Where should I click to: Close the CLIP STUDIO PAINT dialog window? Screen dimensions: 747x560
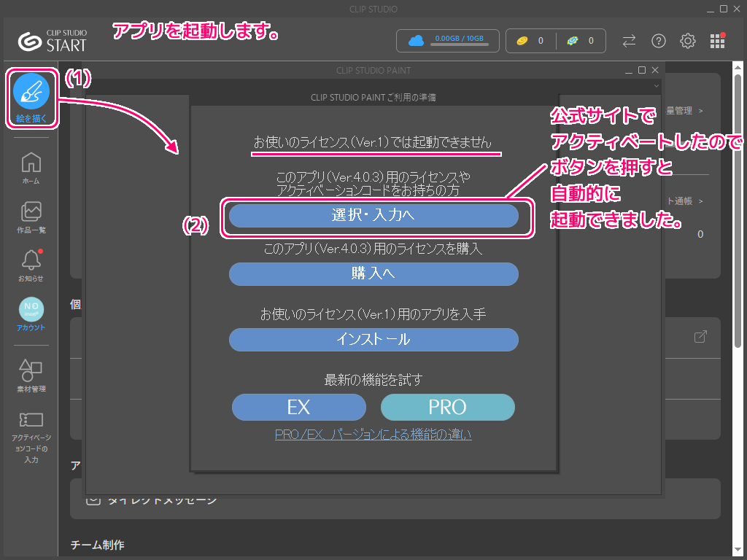click(655, 70)
